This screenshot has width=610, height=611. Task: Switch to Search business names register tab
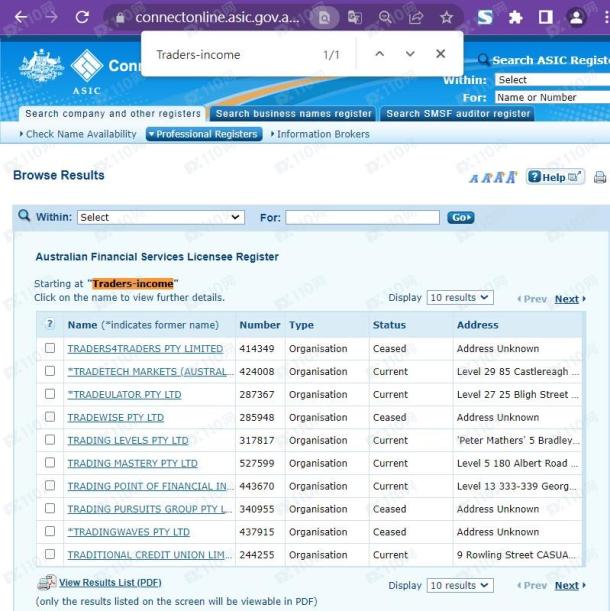pyautogui.click(x=293, y=113)
